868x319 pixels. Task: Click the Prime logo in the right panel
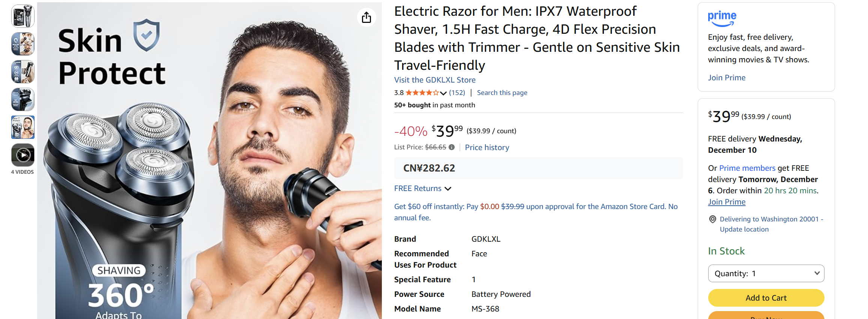tap(721, 16)
